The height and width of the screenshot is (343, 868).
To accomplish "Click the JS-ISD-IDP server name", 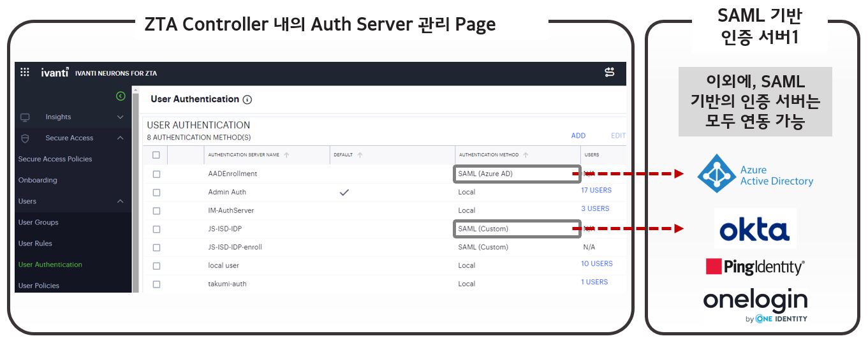I will pos(225,229).
